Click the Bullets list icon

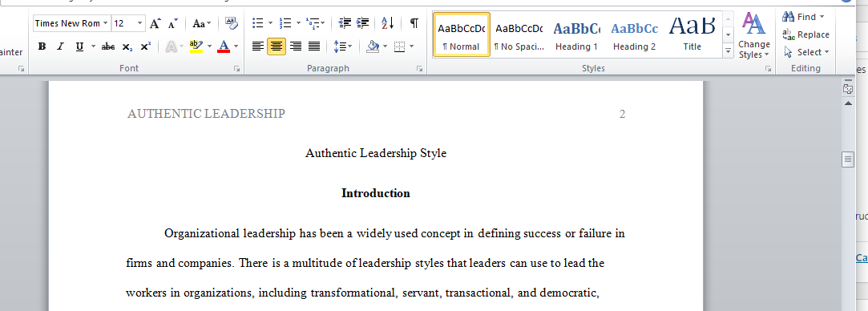click(x=258, y=23)
